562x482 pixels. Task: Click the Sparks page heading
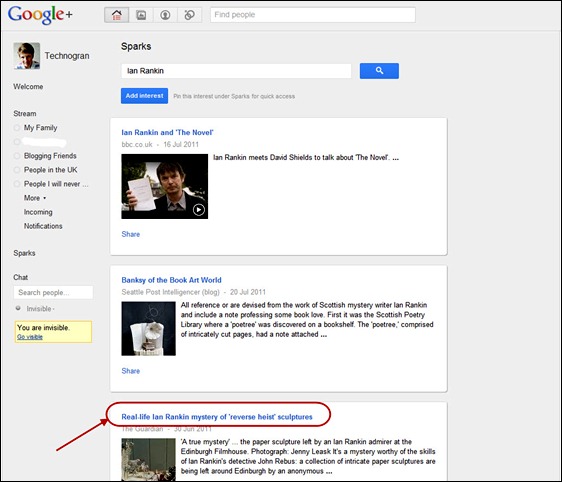136,47
